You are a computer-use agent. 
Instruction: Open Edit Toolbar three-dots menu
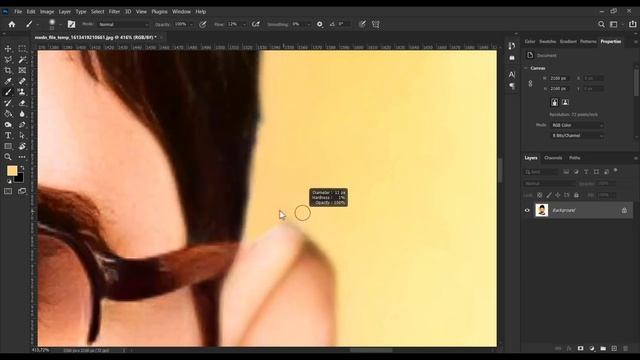point(22,157)
